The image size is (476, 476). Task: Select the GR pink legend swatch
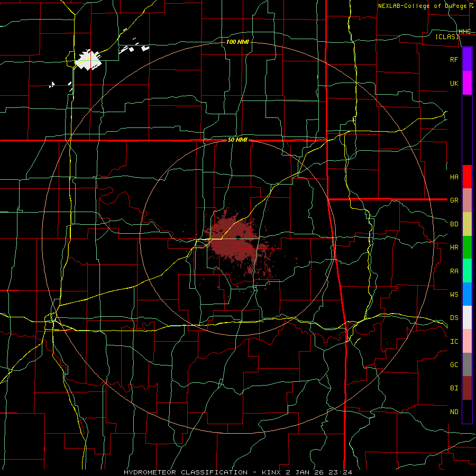(x=467, y=200)
